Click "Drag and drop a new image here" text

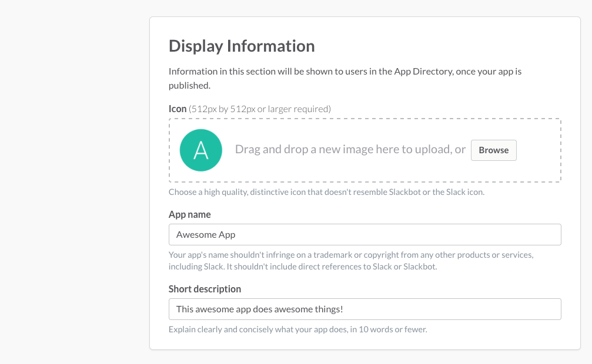351,149
